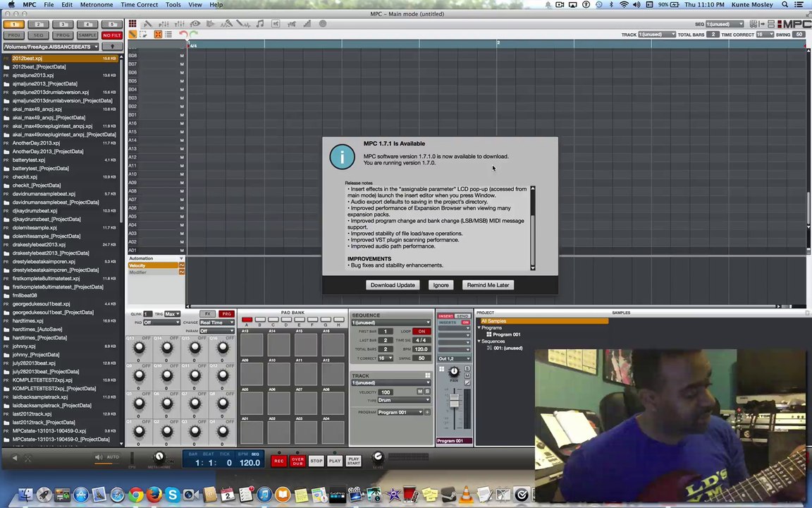Click the PAN knob in channel strip
The image size is (812, 508).
(x=454, y=371)
